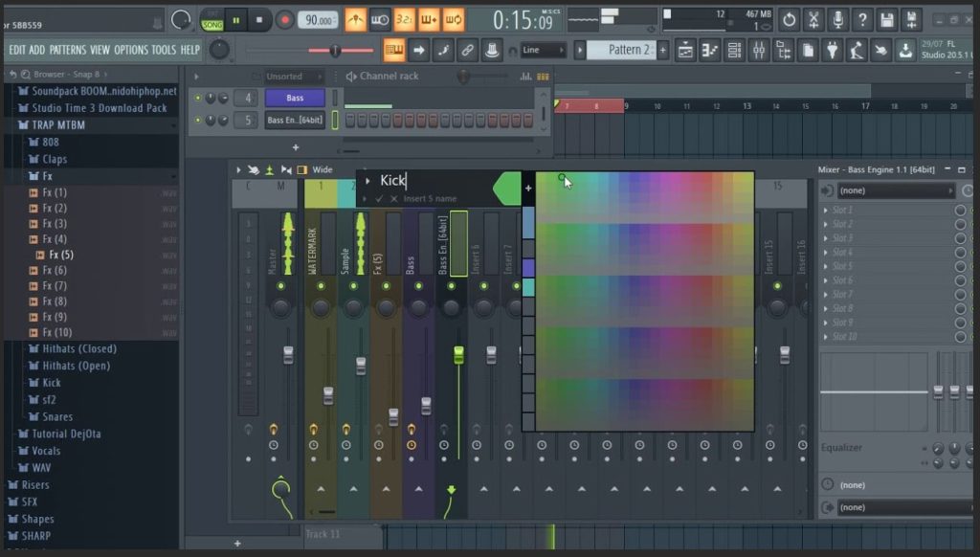
Task: Confirm the Kick name with checkmark
Action: tap(379, 199)
